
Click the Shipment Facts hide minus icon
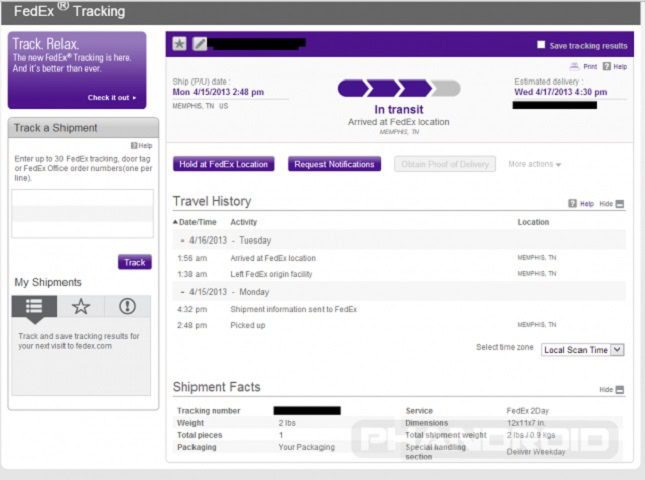point(620,390)
